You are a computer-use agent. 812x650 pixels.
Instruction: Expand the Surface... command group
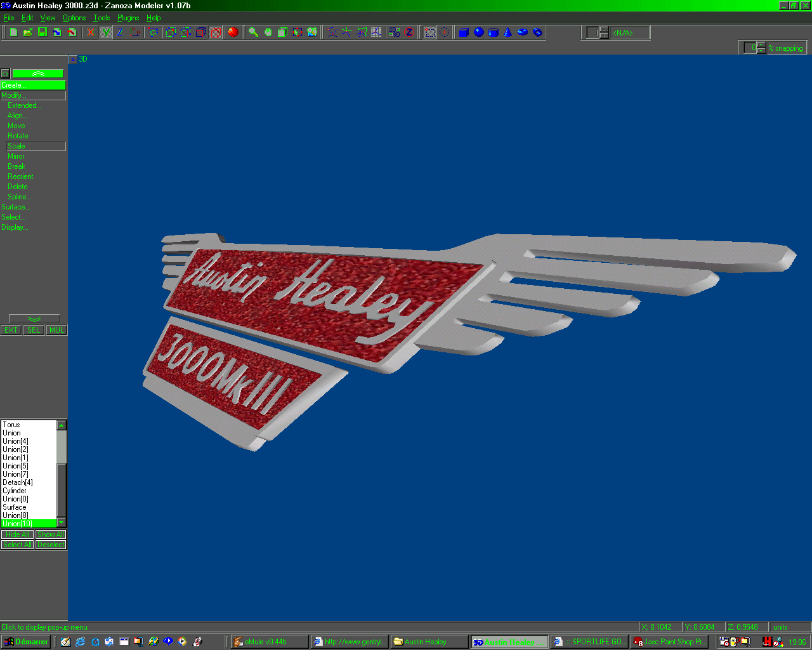click(15, 207)
